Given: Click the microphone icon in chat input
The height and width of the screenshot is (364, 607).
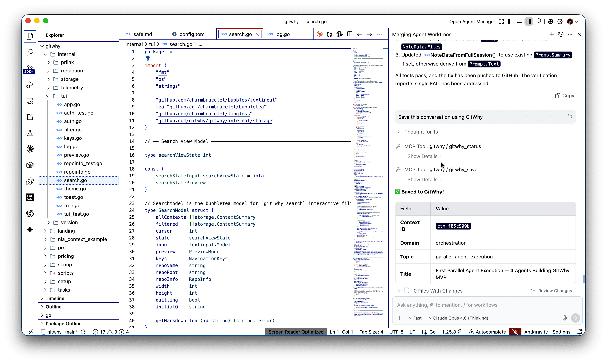Looking at the screenshot, I should pos(565,318).
